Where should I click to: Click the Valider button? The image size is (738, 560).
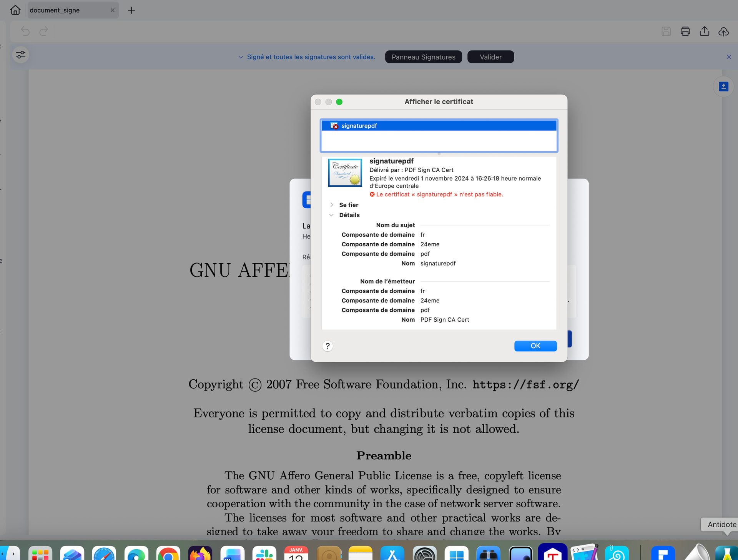click(x=490, y=57)
